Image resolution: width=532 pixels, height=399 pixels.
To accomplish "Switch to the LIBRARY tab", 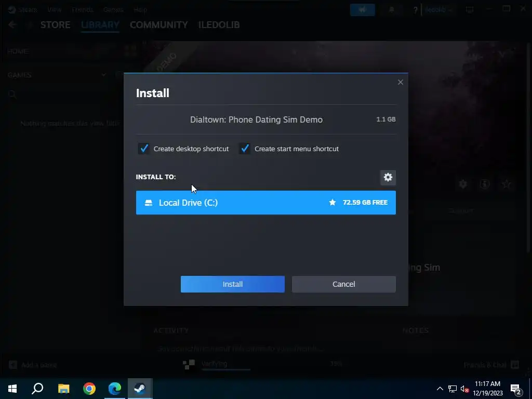I will [x=100, y=25].
